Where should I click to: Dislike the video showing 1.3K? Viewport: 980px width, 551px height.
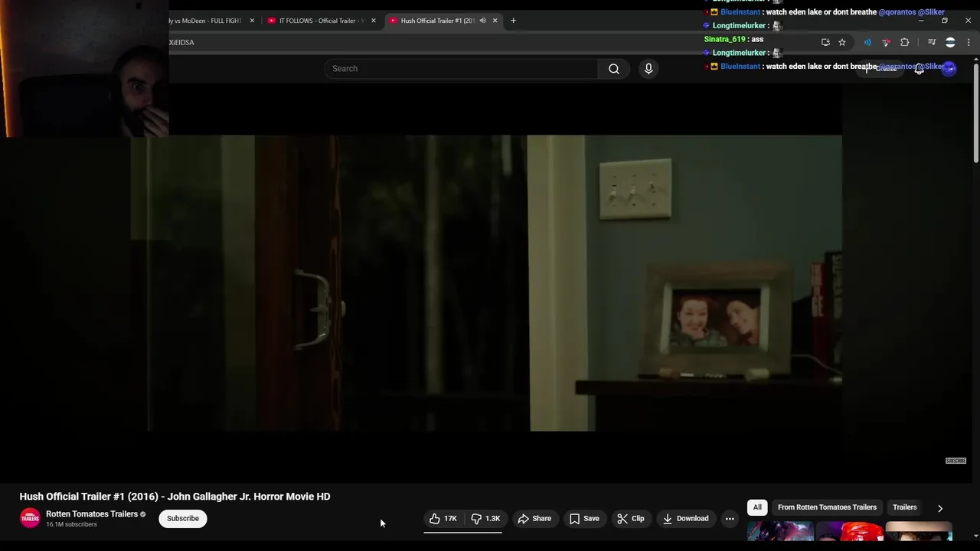click(485, 518)
